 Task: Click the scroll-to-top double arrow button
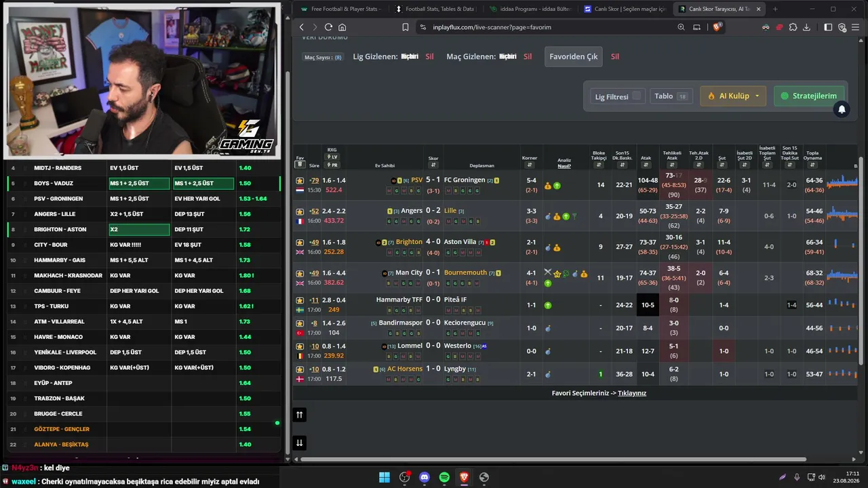[299, 415]
